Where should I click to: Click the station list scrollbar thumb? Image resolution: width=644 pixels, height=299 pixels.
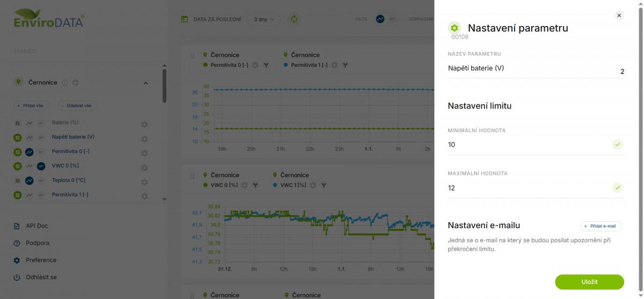click(x=164, y=86)
